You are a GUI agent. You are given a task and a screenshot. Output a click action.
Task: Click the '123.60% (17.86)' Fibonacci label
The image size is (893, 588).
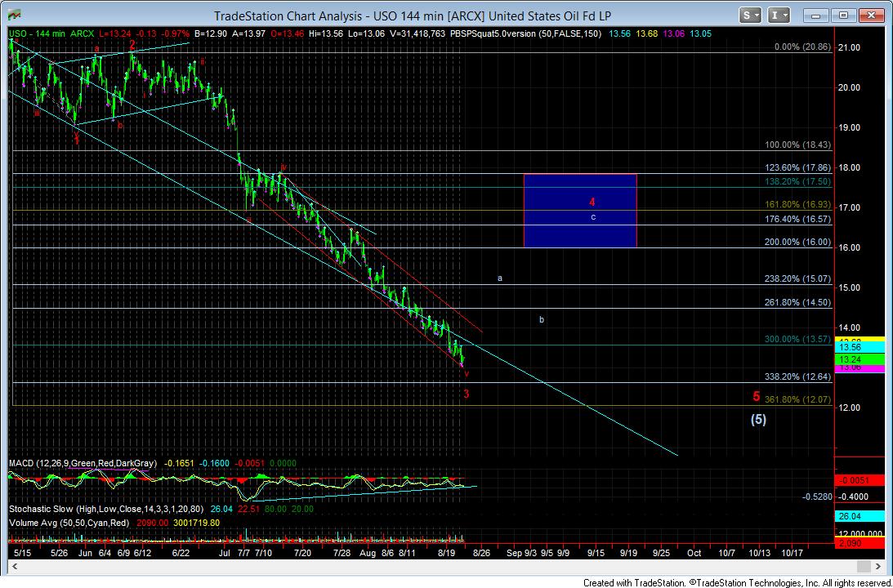coord(798,168)
